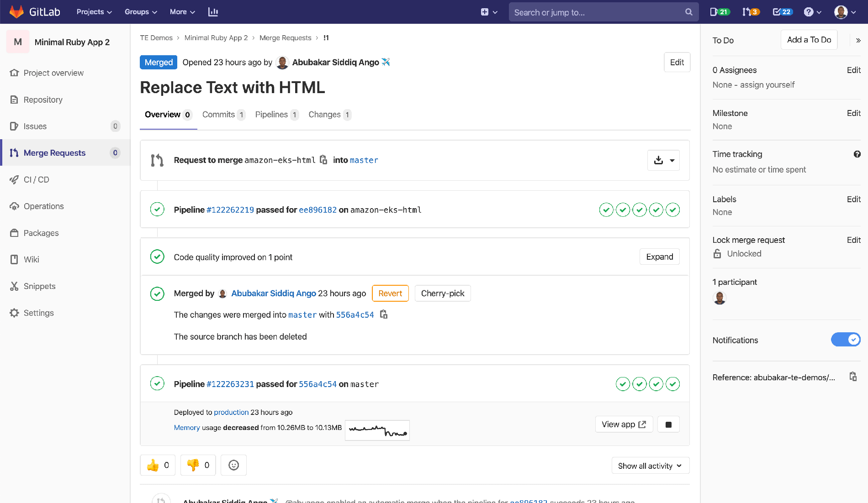Open the Show all activity dropdown

(650, 465)
